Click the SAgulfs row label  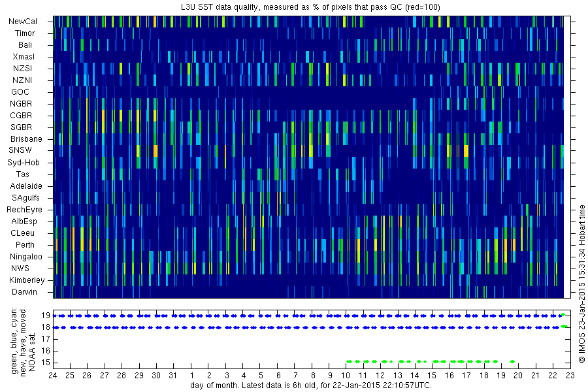tap(25, 198)
